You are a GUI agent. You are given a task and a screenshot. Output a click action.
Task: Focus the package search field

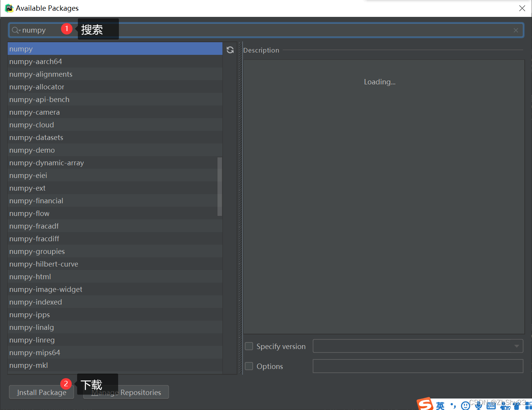(266, 30)
